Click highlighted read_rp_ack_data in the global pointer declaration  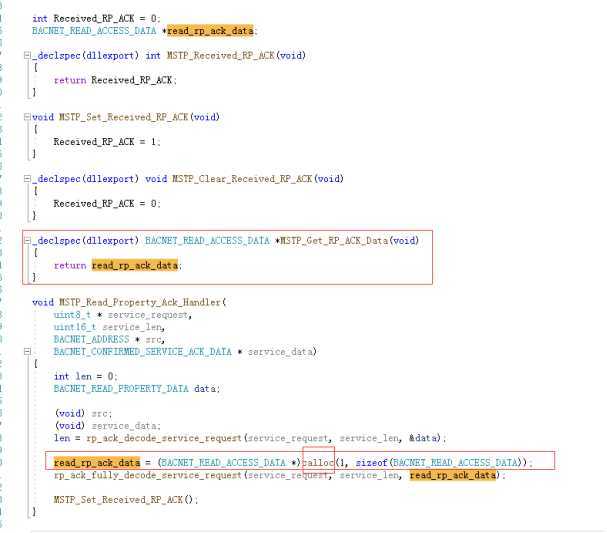pyautogui.click(x=210, y=31)
